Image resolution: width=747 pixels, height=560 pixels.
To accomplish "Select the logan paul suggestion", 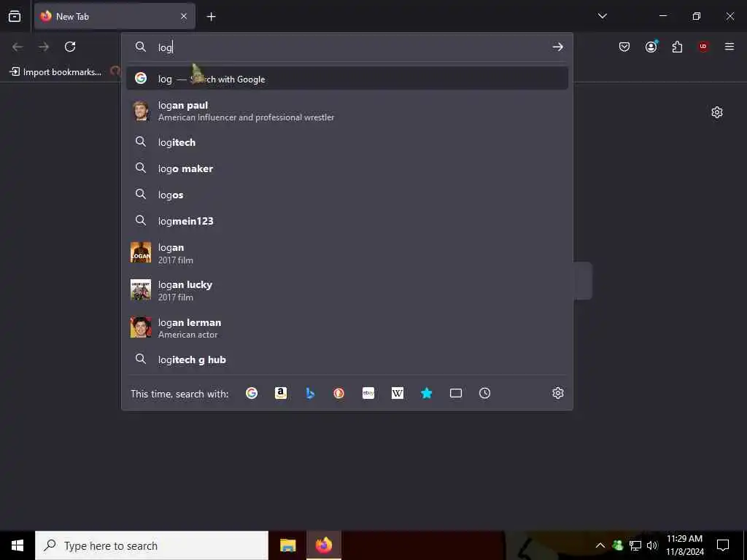I will click(x=347, y=111).
